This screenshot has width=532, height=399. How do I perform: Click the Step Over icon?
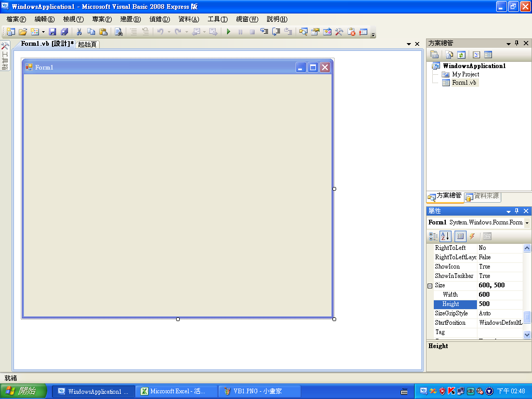[x=276, y=32]
